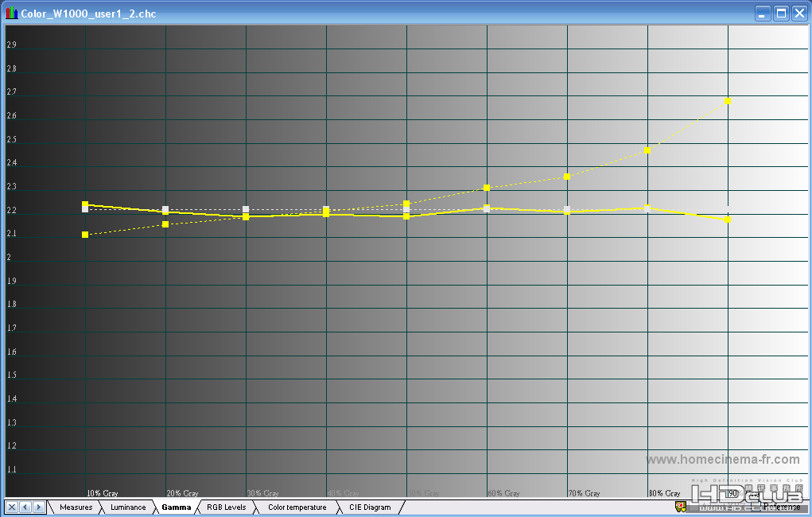Click the 80% Gray axis label
The image size is (812, 517).
[x=664, y=493]
